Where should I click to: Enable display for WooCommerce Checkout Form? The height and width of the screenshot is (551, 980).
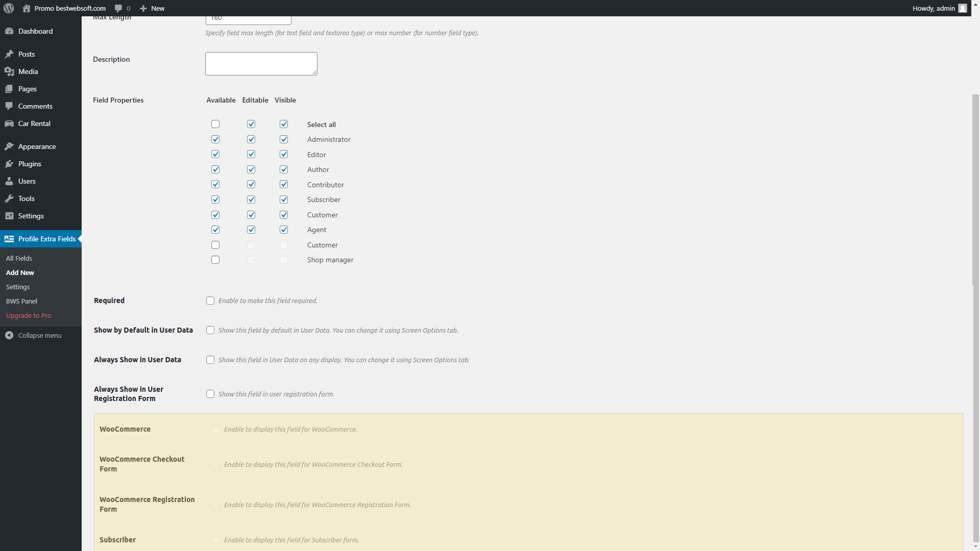(x=216, y=464)
